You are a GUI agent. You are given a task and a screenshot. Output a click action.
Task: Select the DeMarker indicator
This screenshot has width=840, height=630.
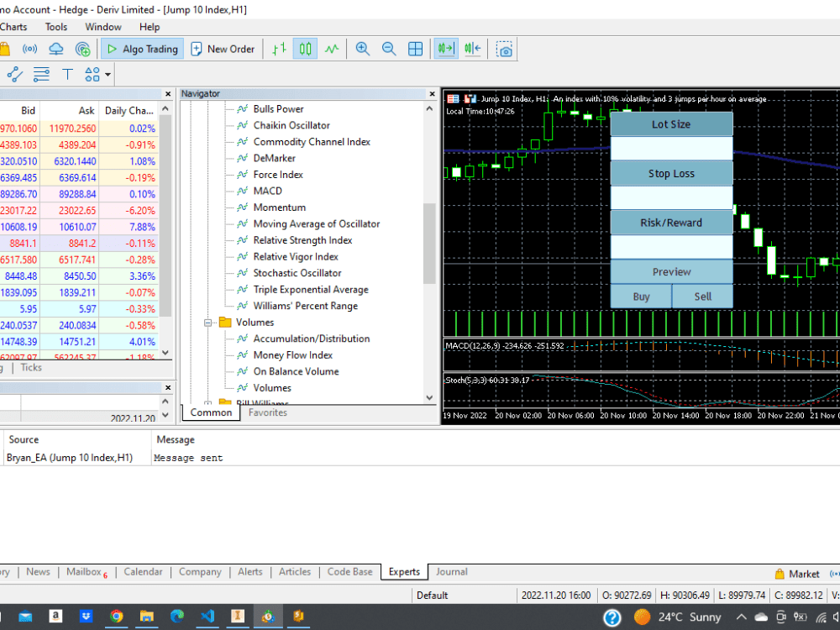[x=275, y=158]
